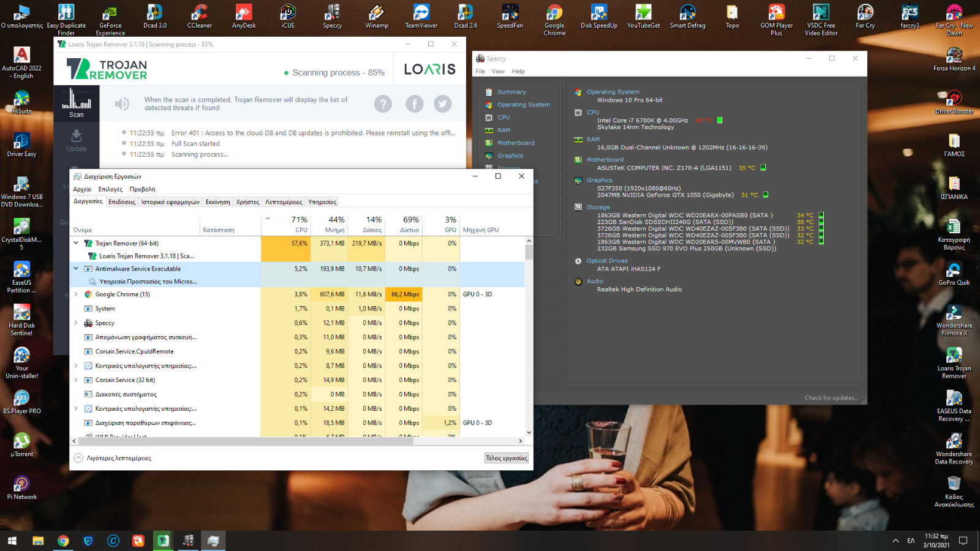Open Loaris Trojan Remover desktop icon
980x551 pixels.
(x=954, y=363)
